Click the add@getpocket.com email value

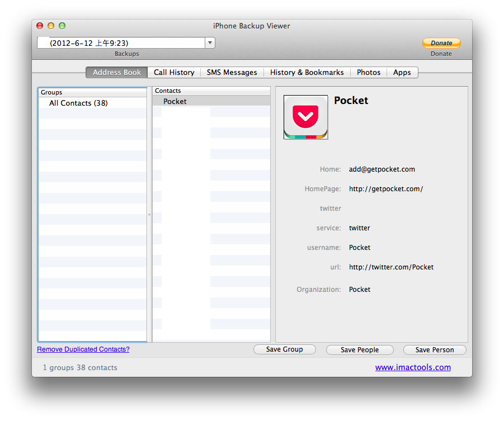pyautogui.click(x=382, y=169)
